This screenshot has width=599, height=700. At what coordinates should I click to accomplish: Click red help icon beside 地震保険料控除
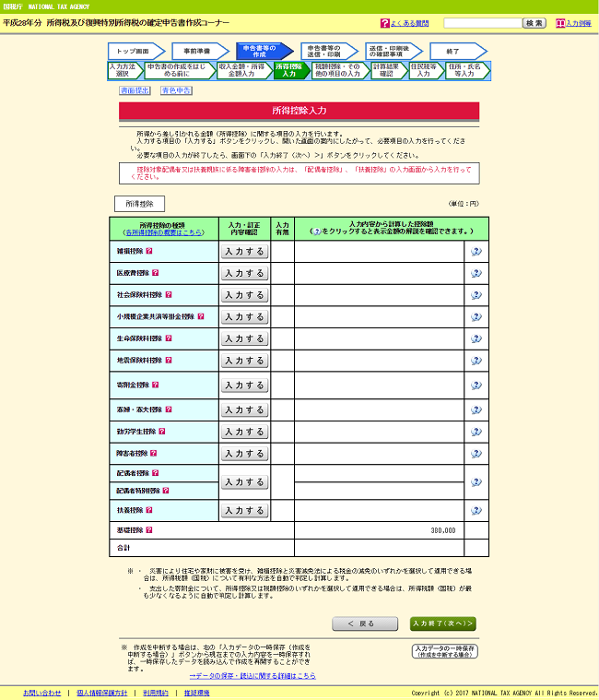pyautogui.click(x=169, y=361)
